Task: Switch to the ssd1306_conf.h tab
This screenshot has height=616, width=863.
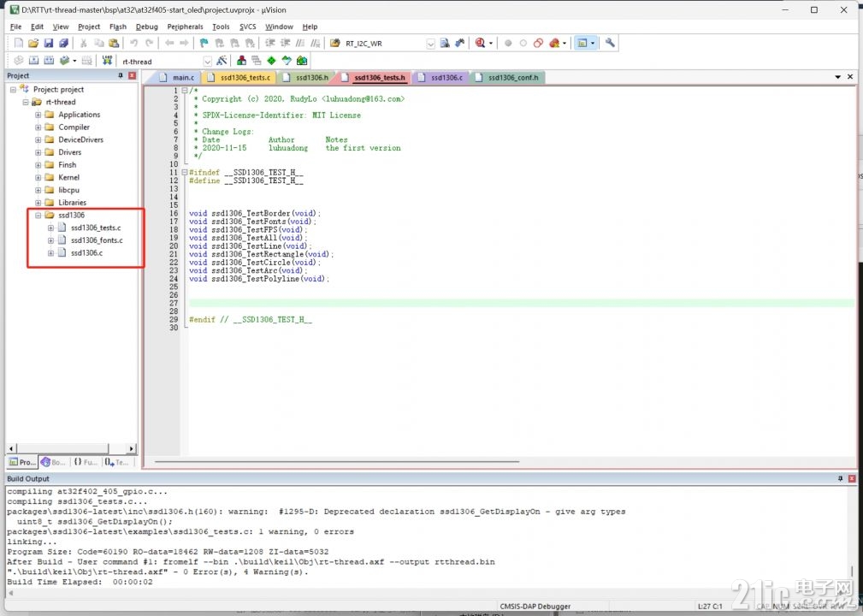Action: point(508,78)
